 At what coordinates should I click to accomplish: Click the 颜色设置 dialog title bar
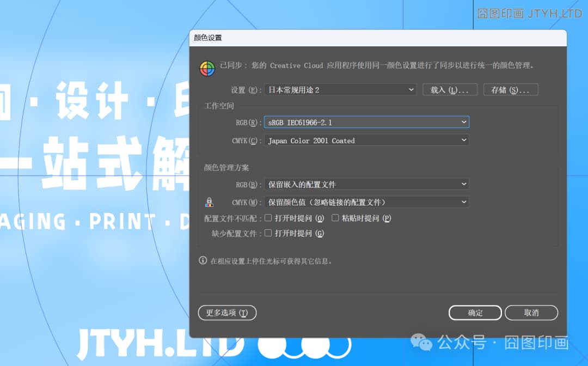tap(378, 38)
